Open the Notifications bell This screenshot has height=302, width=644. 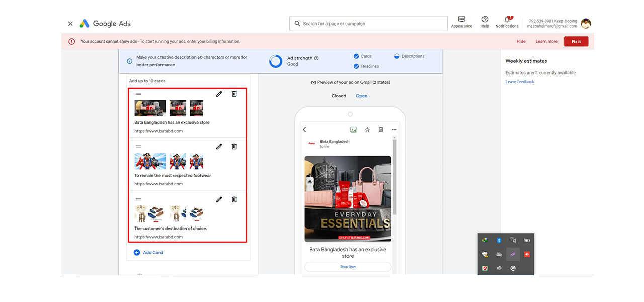pos(507,20)
